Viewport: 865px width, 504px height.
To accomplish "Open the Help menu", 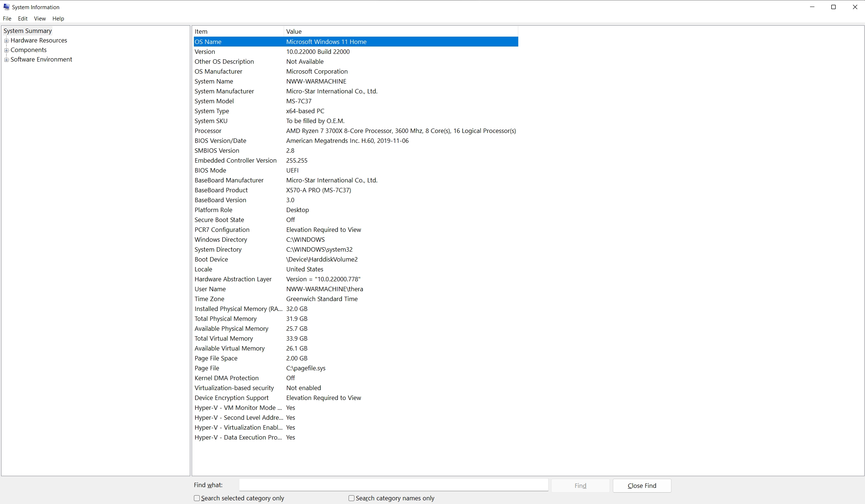I will pyautogui.click(x=58, y=19).
